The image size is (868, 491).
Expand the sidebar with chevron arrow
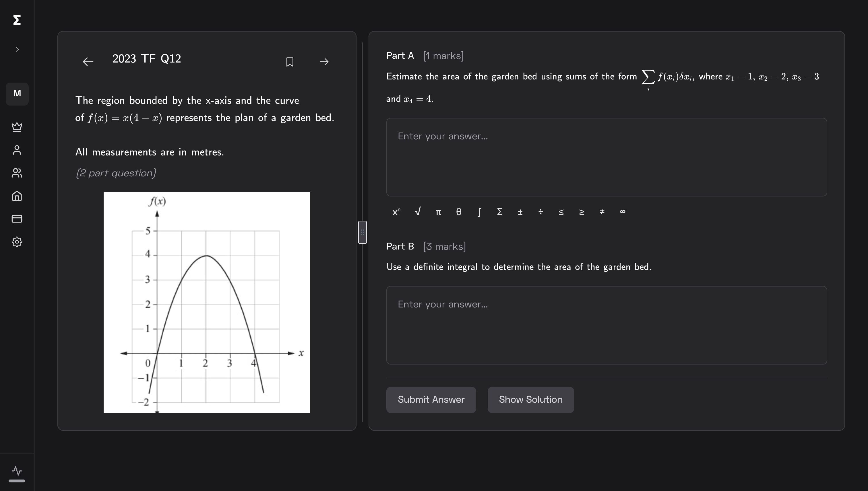17,50
